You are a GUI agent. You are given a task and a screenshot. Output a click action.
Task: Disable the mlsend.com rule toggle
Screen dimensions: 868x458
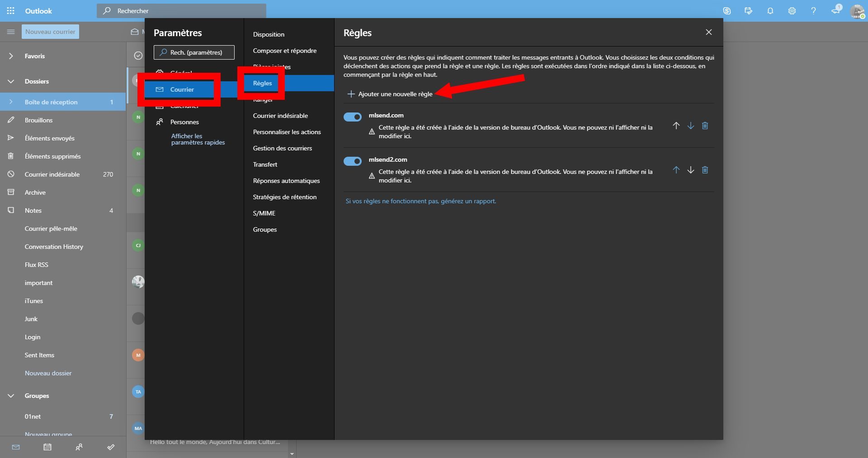pyautogui.click(x=353, y=117)
